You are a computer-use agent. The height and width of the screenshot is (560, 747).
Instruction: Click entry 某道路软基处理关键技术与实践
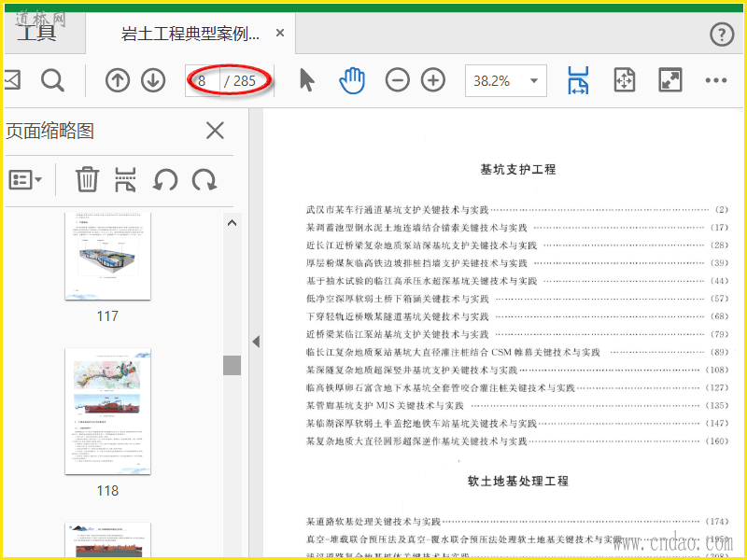373,522
